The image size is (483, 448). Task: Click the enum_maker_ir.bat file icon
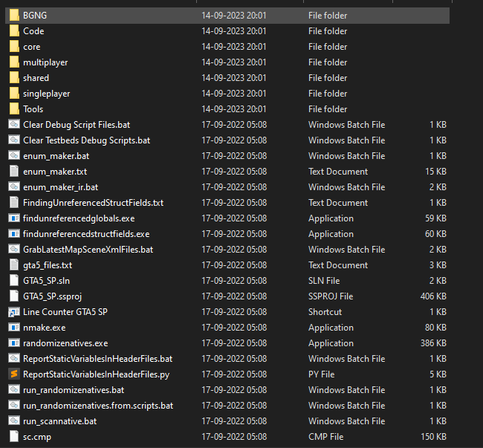click(14, 187)
